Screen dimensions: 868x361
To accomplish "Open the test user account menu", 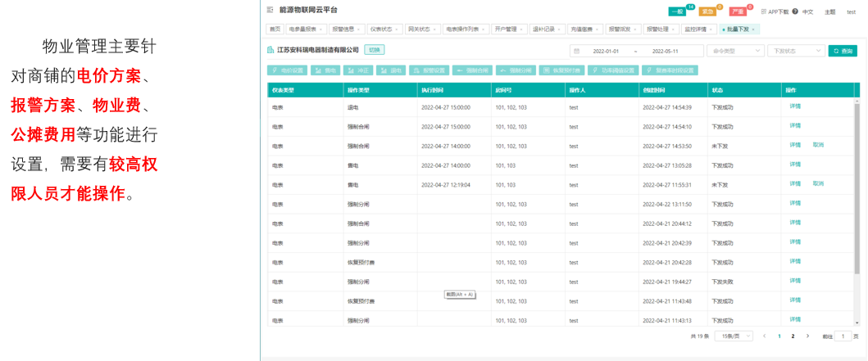I will coord(852,11).
